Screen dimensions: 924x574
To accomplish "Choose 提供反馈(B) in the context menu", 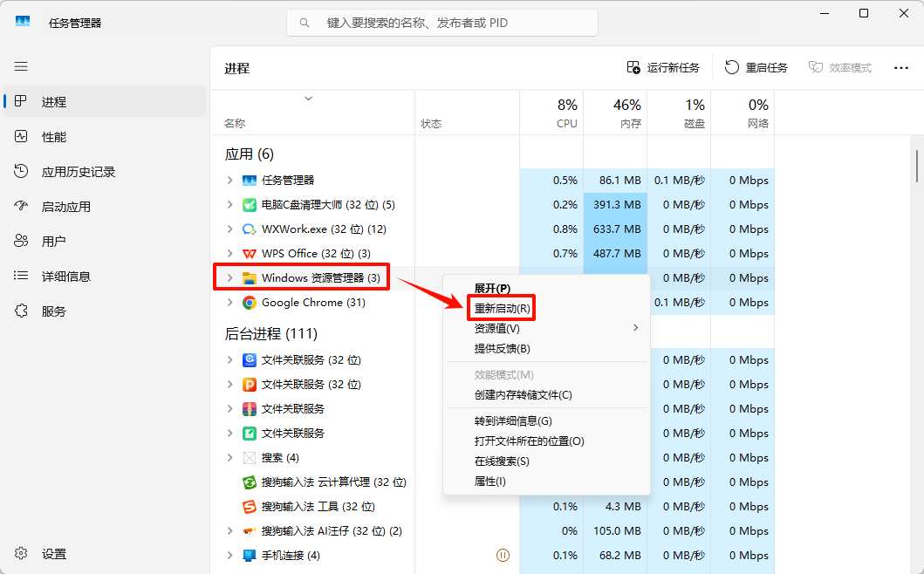I will (502, 348).
